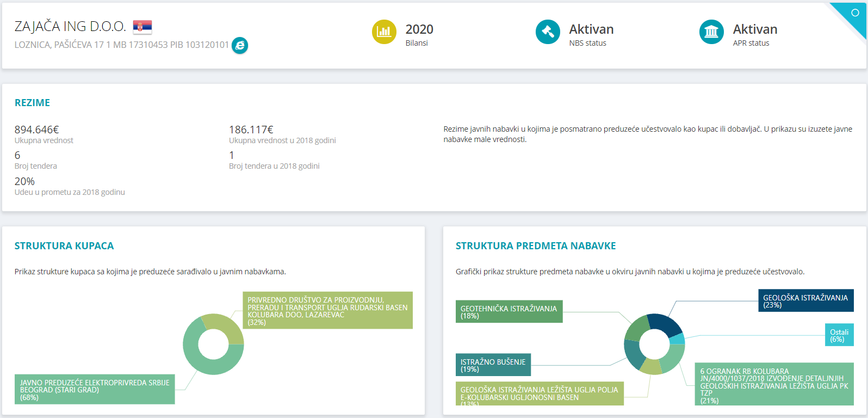The image size is (868, 418).
Task: Click the 894.646€ total value
Action: click(36, 130)
